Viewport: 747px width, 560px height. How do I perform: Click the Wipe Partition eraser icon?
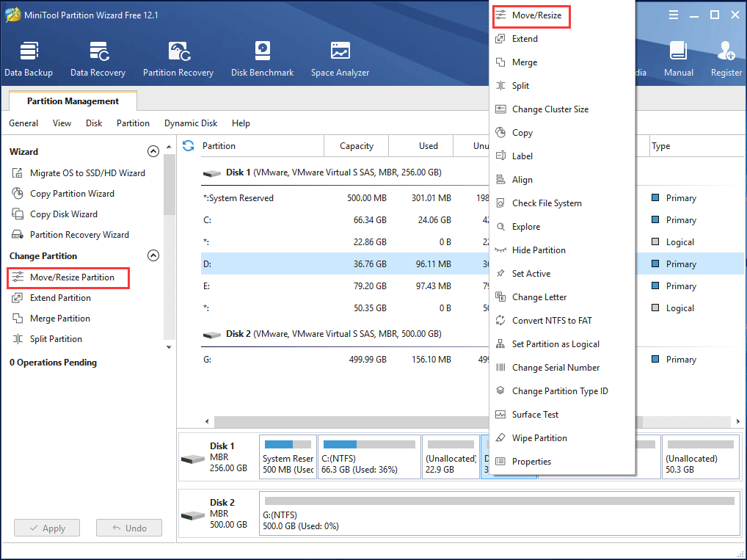tap(500, 437)
